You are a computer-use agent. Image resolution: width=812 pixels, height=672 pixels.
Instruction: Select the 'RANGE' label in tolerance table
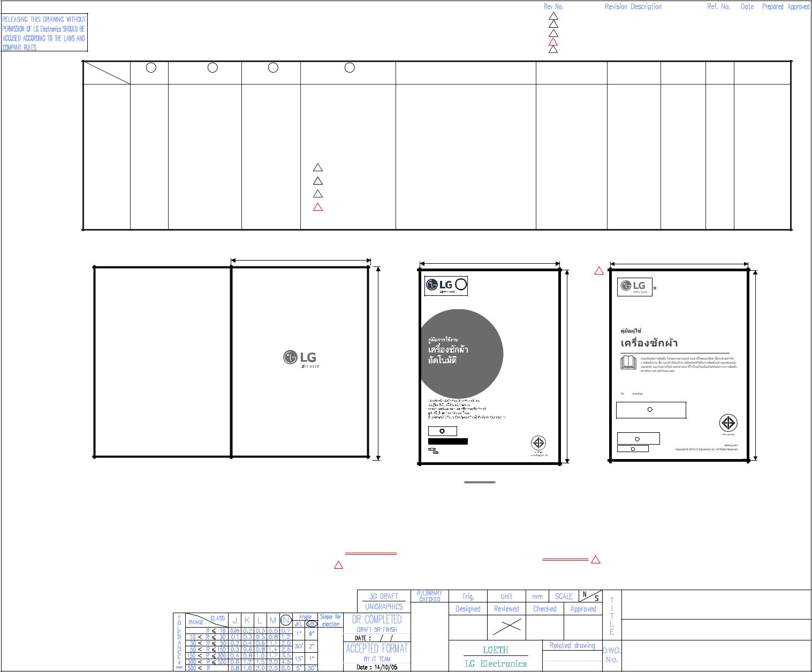196,622
